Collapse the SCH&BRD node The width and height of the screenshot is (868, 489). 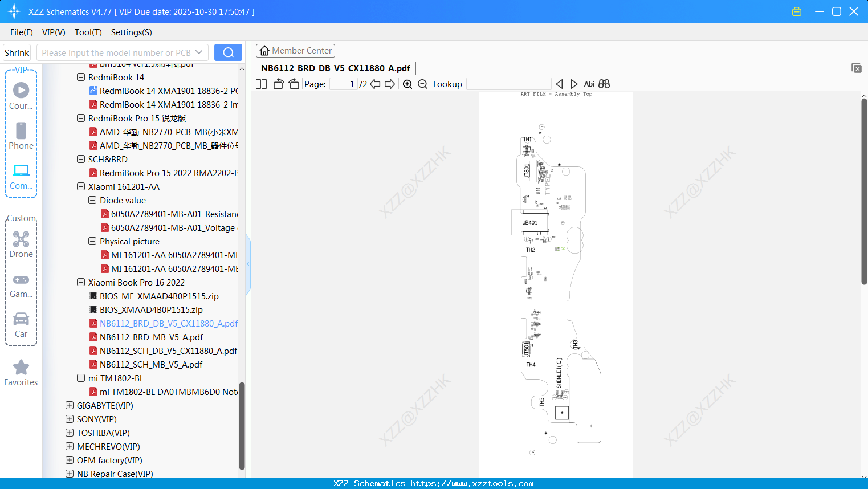tap(81, 159)
